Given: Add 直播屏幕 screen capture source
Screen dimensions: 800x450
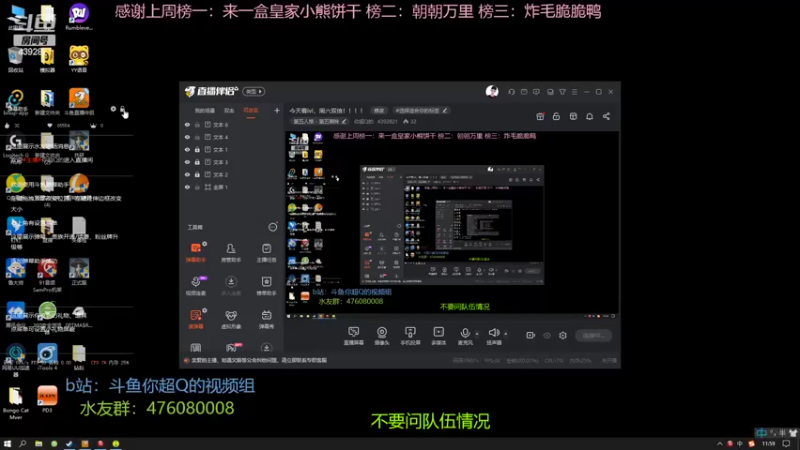Looking at the screenshot, I should 354,336.
